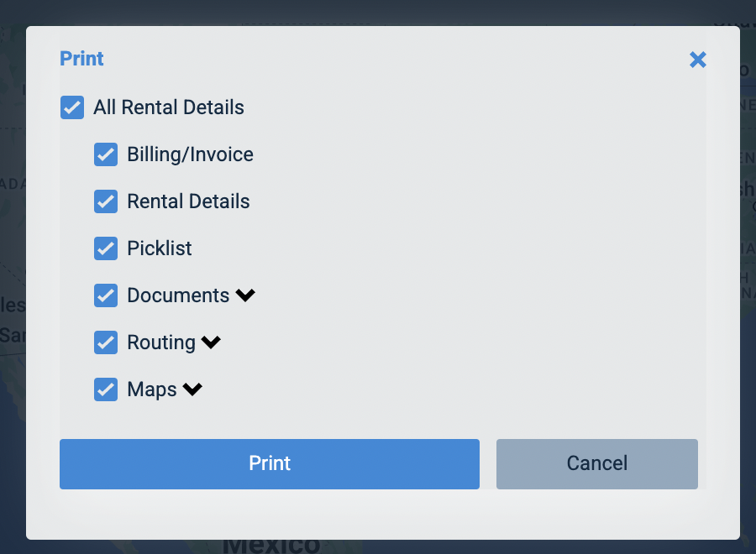This screenshot has height=554, width=756.
Task: Uncheck the Rental Details checkbox
Action: pos(106,201)
